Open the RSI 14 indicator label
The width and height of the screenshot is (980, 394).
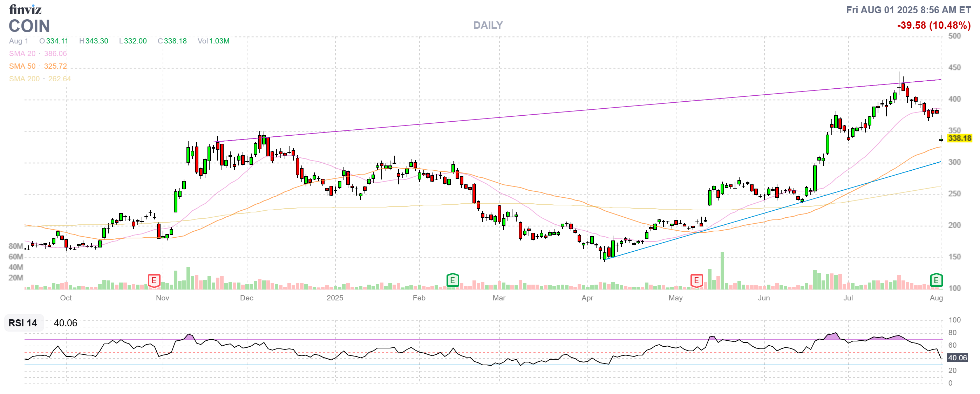tap(23, 323)
